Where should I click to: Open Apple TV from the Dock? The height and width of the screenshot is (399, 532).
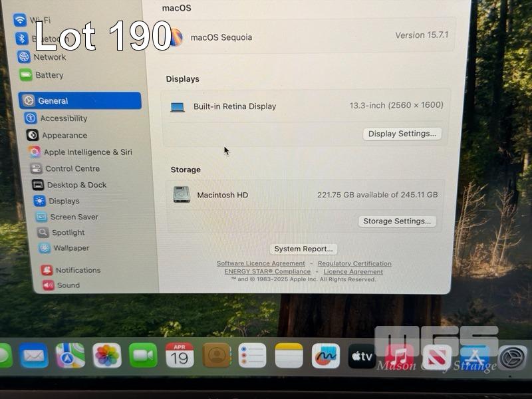[x=362, y=356]
